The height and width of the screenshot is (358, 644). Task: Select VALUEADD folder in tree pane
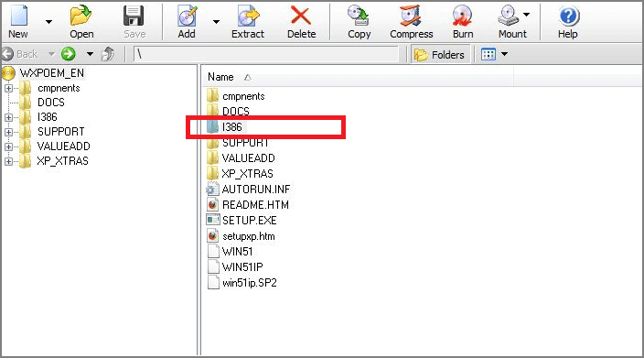(x=64, y=146)
